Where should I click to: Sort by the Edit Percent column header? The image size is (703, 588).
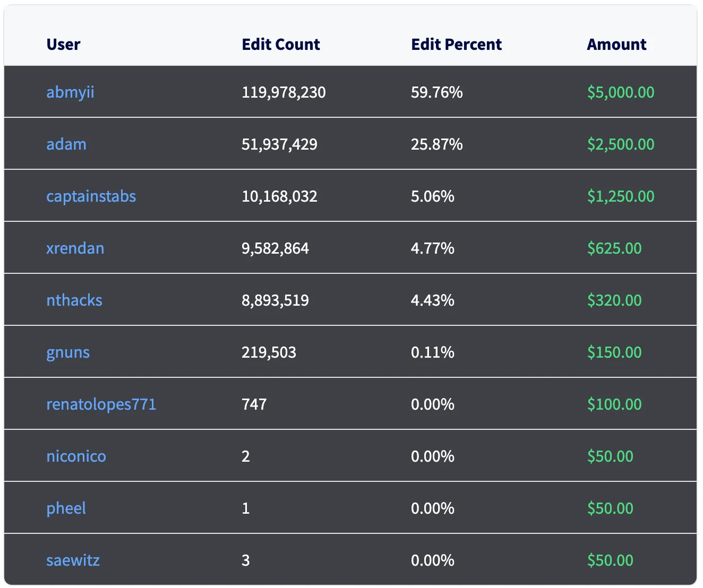click(x=456, y=44)
